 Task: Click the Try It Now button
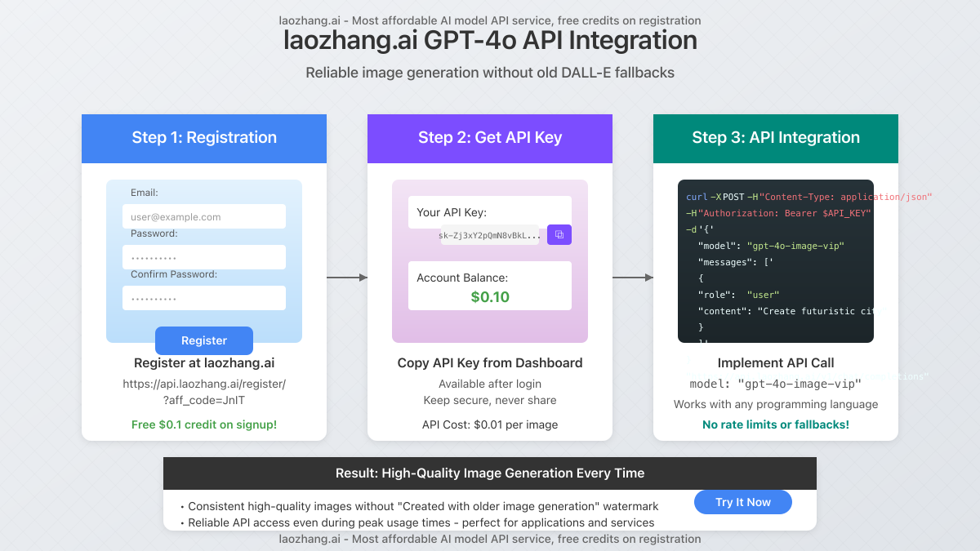point(743,502)
